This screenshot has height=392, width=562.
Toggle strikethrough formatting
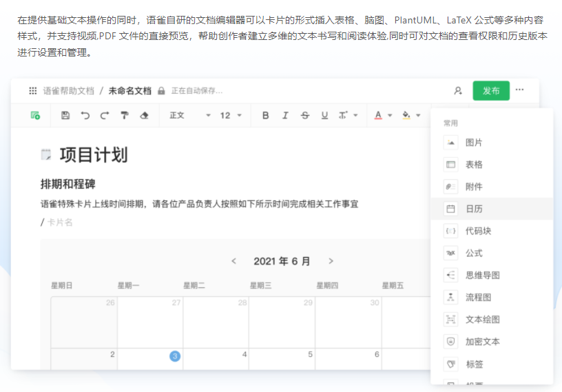(x=305, y=116)
